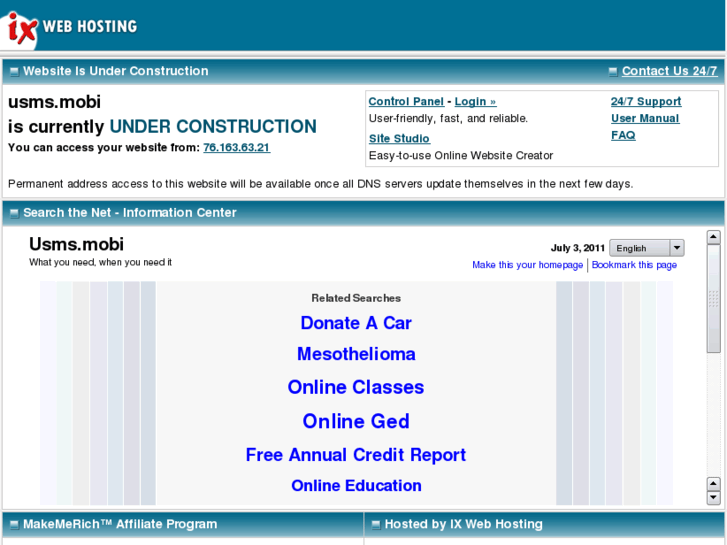Click the Hosted by IX Web Hosting icon
Image resolution: width=727 pixels, height=545 pixels.
coord(376,525)
